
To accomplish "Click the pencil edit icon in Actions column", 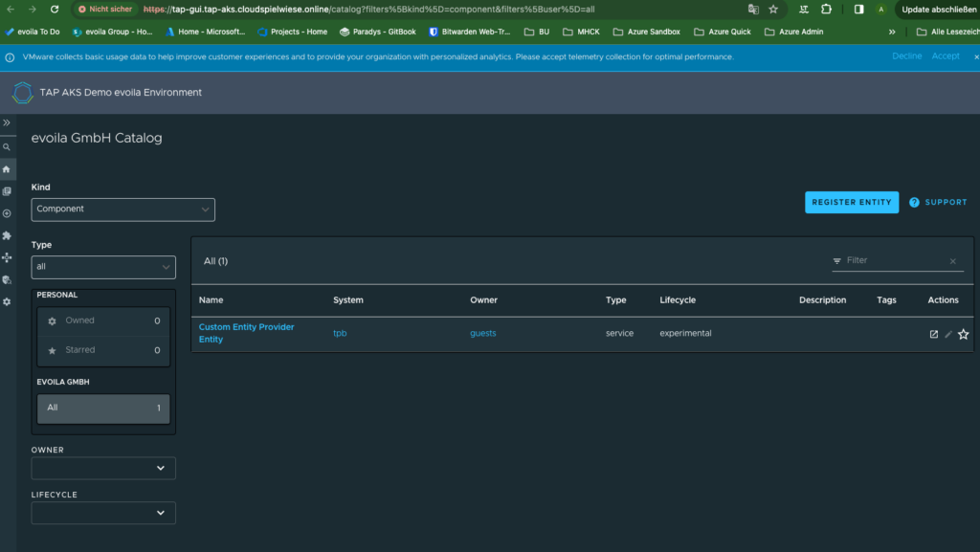I will pyautogui.click(x=948, y=334).
